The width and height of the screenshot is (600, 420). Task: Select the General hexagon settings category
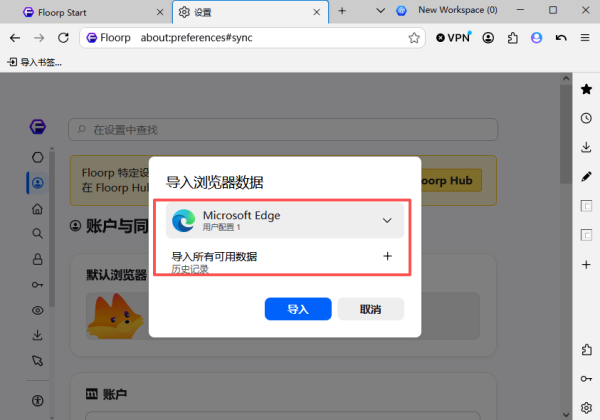pyautogui.click(x=38, y=157)
